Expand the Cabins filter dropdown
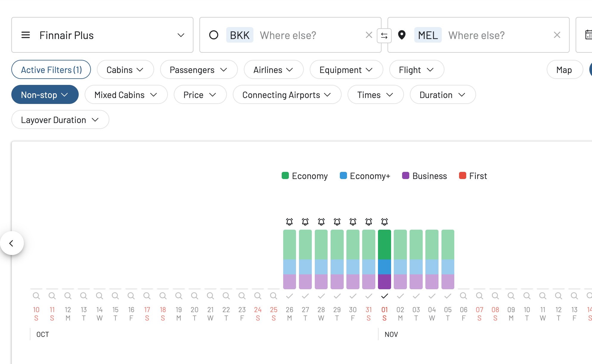 point(125,69)
